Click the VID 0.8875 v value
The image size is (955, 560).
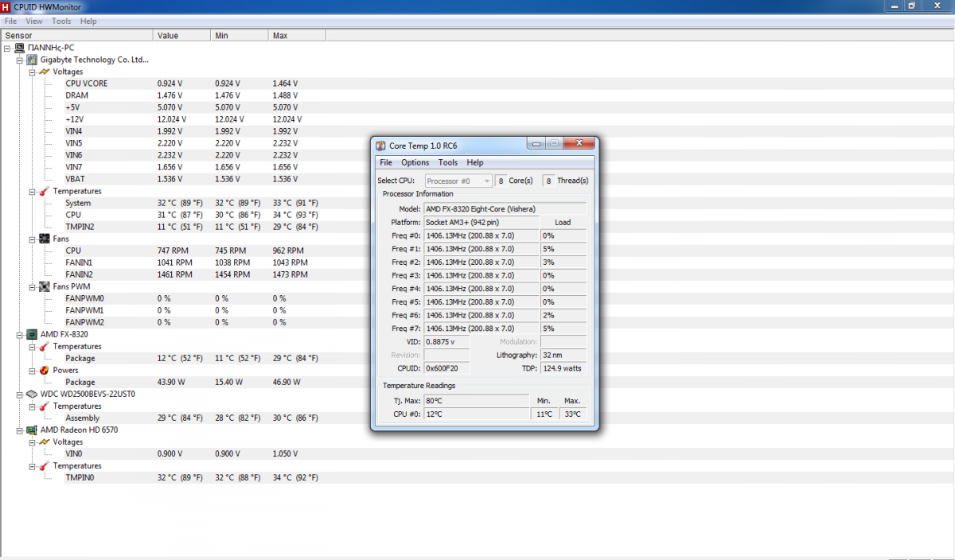tap(446, 341)
